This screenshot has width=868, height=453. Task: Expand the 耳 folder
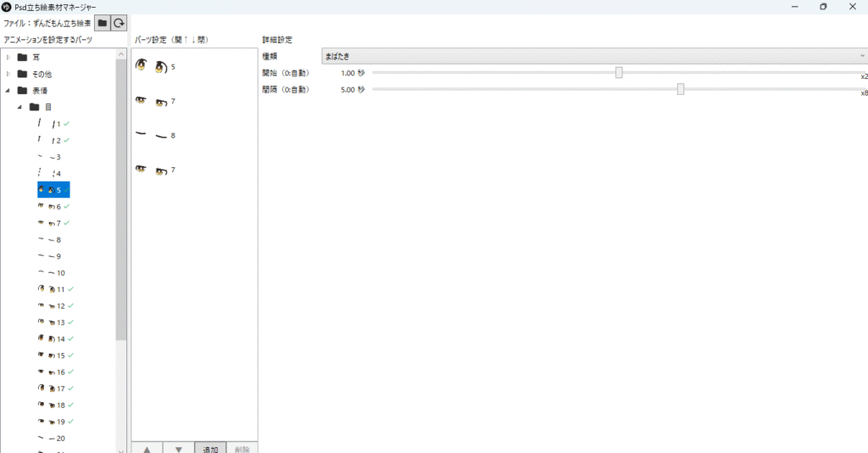(x=8, y=58)
